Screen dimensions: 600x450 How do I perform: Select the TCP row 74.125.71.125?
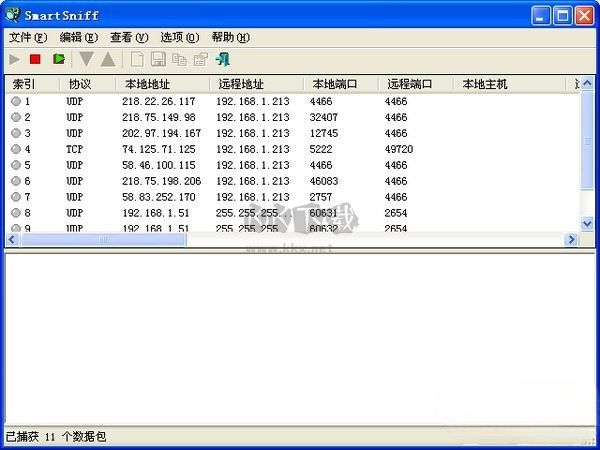click(x=293, y=149)
